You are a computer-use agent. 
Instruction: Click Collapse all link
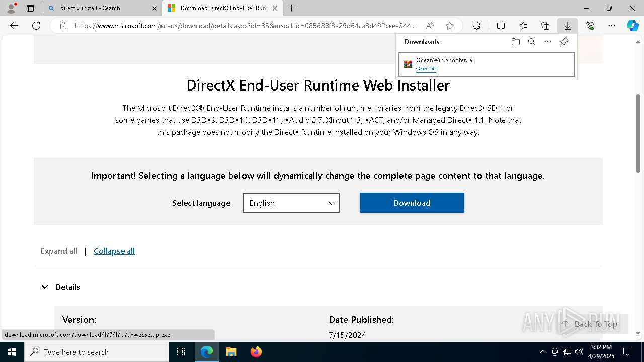(114, 251)
